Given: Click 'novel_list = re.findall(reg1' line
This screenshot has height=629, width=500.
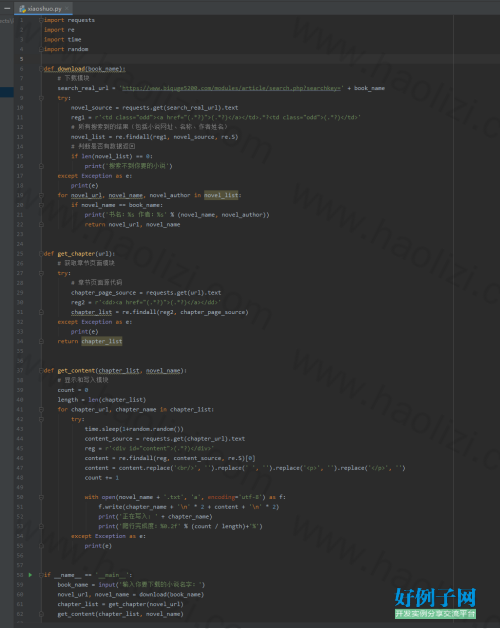Looking at the screenshot, I should point(154,137).
